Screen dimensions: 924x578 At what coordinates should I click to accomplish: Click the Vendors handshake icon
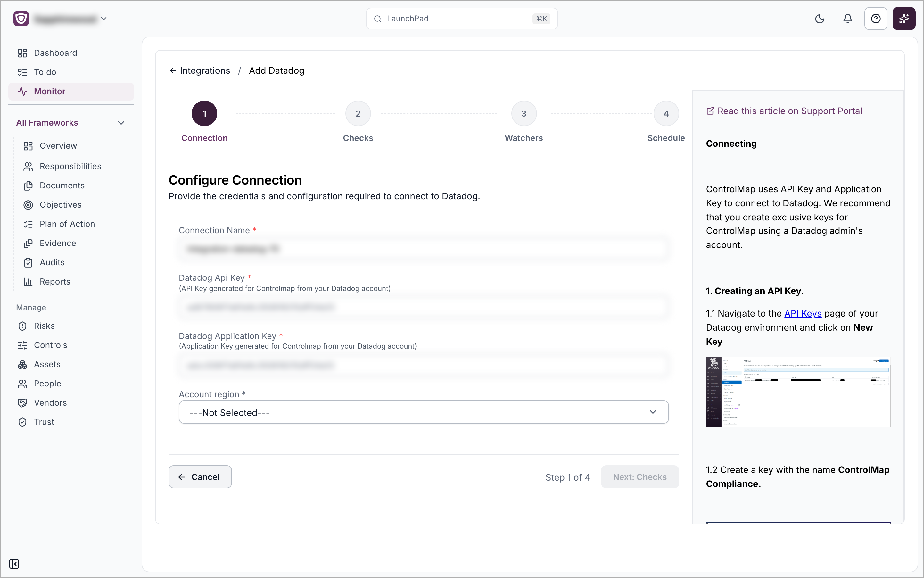tap(22, 403)
